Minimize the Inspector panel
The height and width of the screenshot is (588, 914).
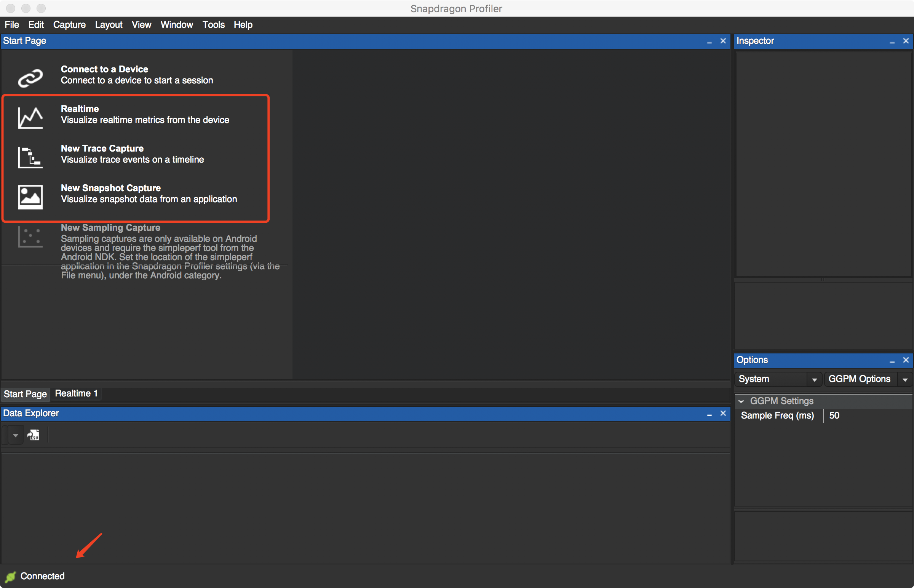tap(892, 41)
